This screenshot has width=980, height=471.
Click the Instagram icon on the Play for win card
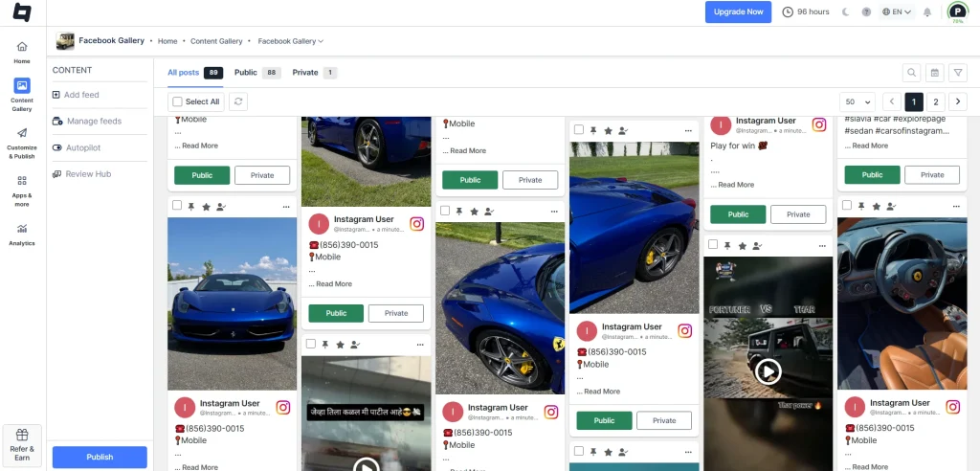(x=819, y=124)
